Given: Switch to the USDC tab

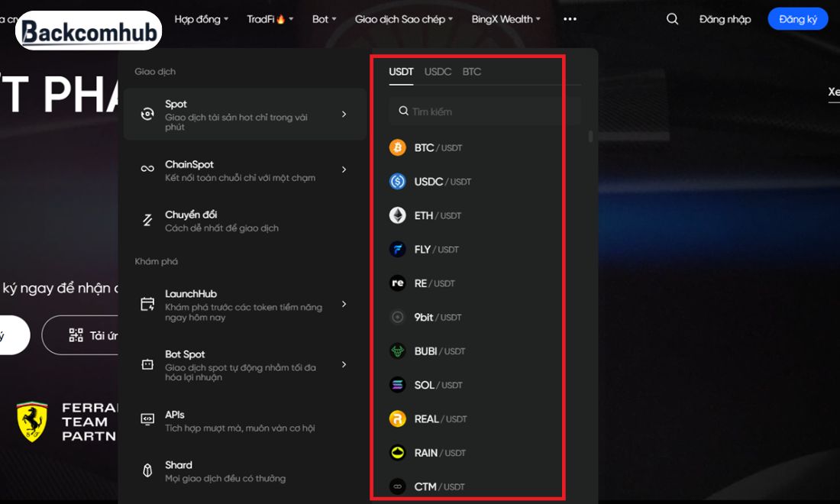Looking at the screenshot, I should 438,72.
